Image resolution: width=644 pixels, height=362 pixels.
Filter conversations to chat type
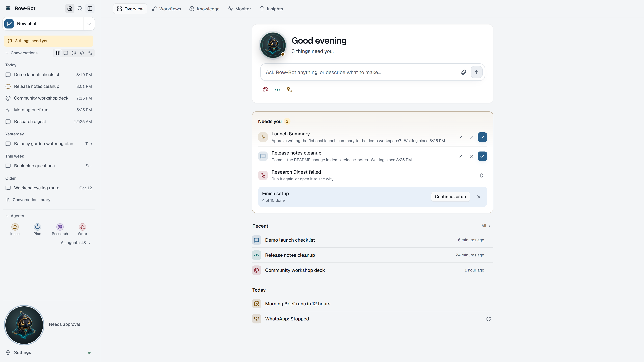(x=66, y=53)
